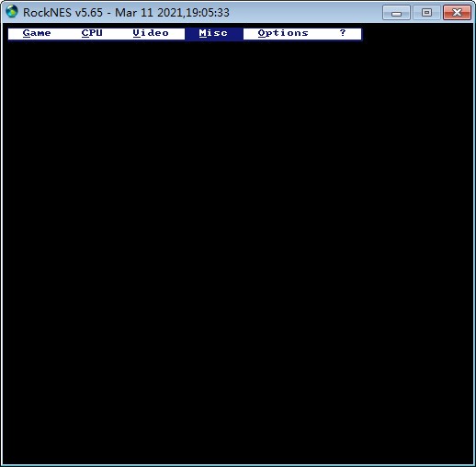
Task: Open the Options menu
Action: click(283, 33)
